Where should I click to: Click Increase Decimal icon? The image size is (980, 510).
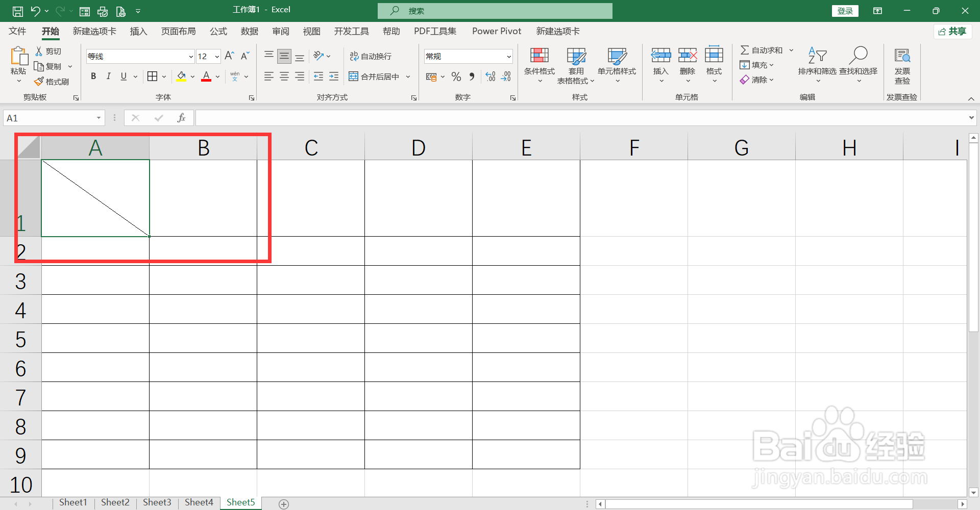coord(491,76)
